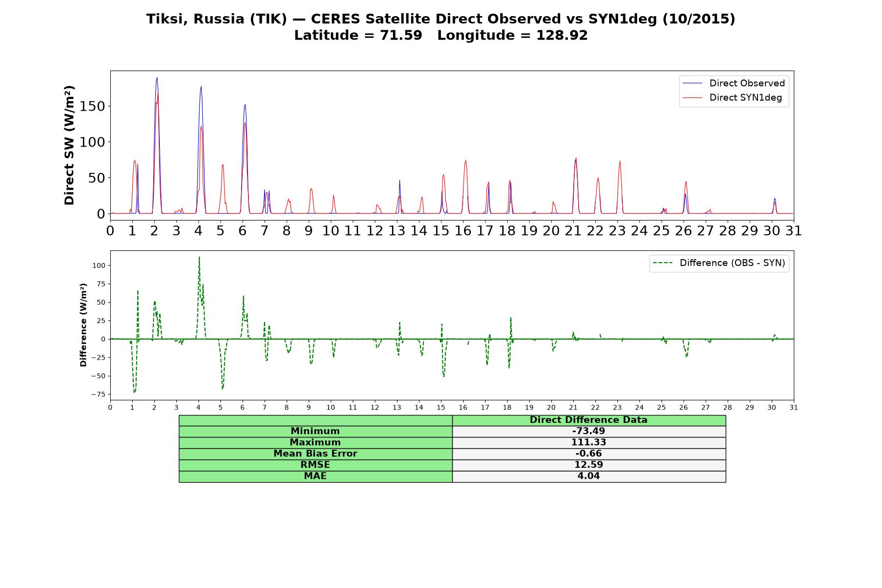
Task: Click the blue line swatch in legend
Action: pos(692,83)
